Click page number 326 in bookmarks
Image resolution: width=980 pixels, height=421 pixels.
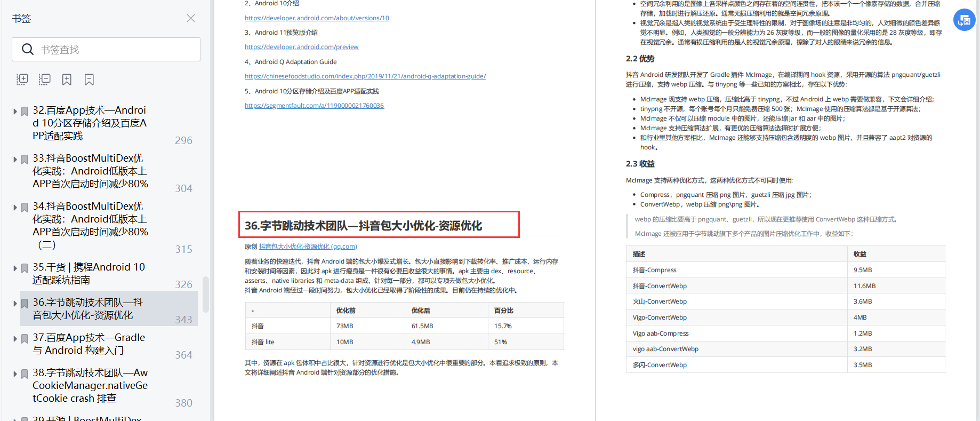(183, 284)
